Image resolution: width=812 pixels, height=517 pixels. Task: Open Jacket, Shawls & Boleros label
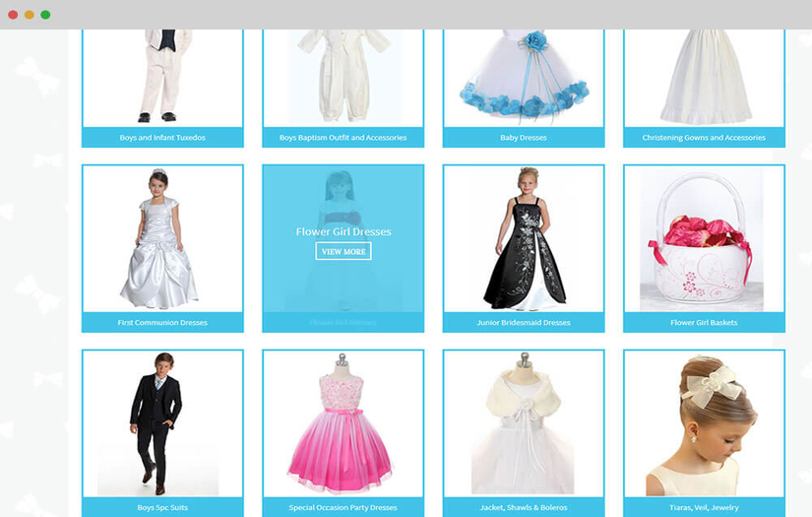tap(524, 507)
